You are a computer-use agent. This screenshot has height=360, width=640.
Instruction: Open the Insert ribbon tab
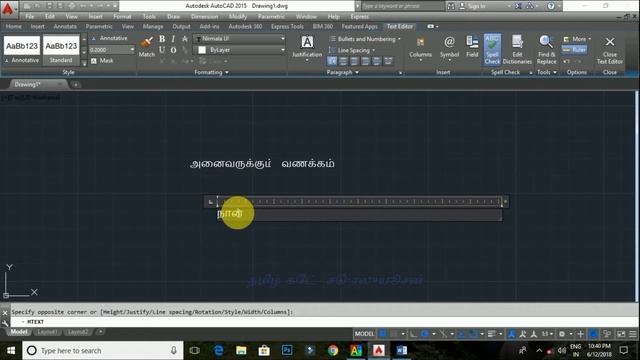38,26
